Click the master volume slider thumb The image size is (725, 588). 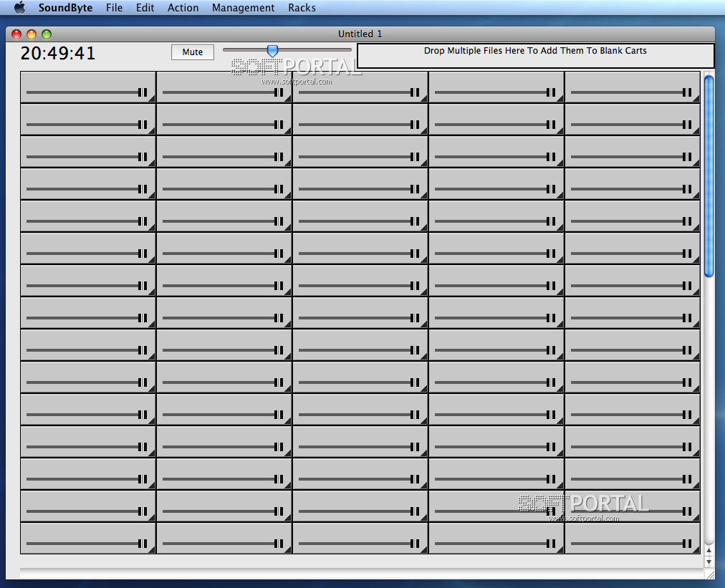pyautogui.click(x=273, y=50)
